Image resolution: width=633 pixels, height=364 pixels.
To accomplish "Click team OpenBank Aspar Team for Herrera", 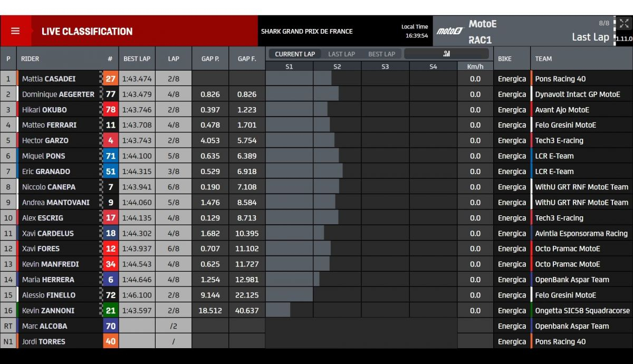I will pos(572,280).
